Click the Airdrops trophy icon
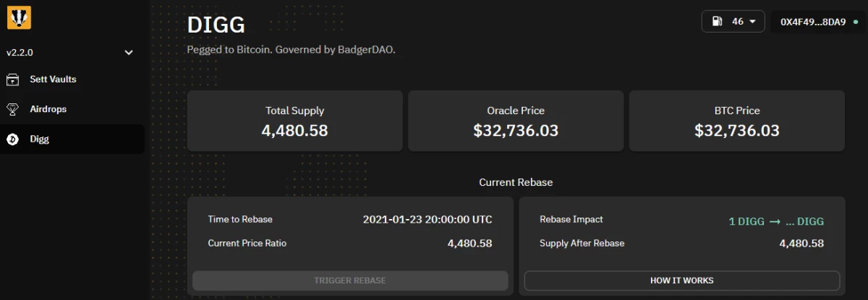This screenshot has height=300, width=868. point(12,109)
